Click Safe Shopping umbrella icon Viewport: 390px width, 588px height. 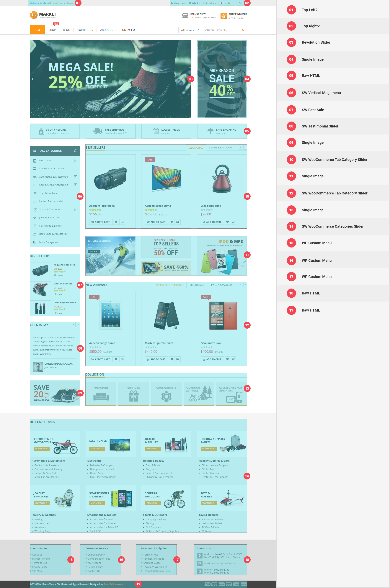(210, 131)
